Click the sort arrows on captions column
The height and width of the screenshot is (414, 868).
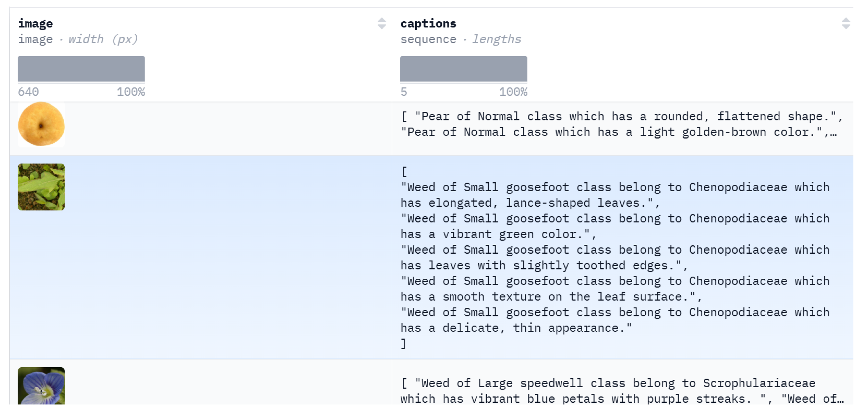pos(845,23)
